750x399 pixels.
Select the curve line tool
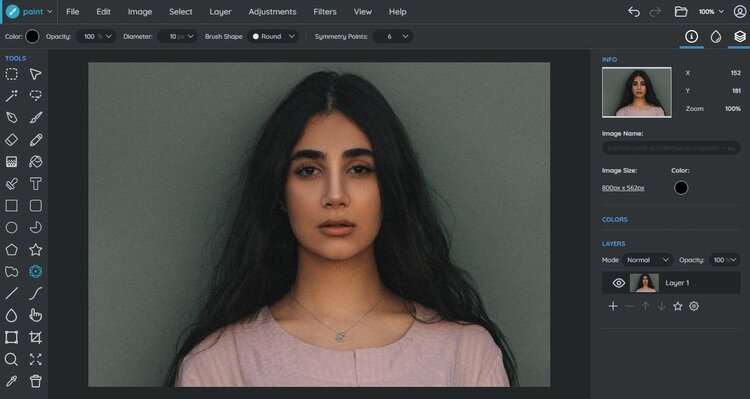point(35,293)
